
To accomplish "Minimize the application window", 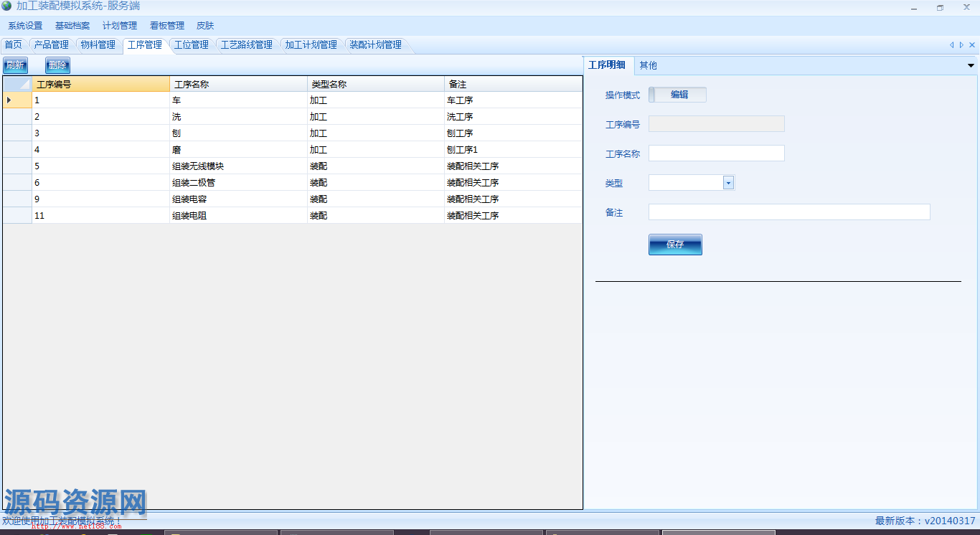I will [x=914, y=8].
